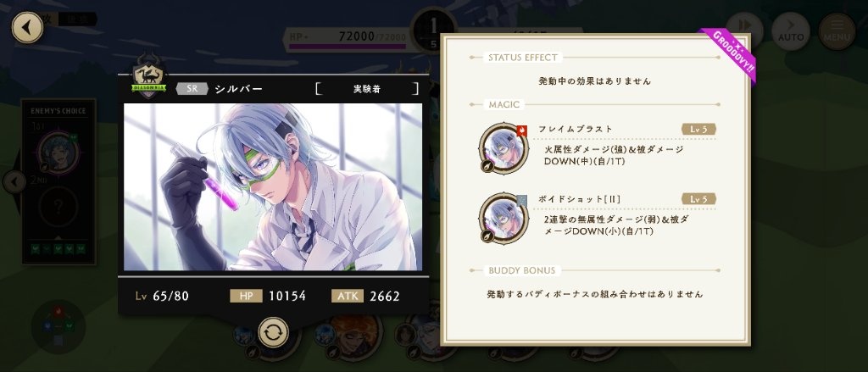Select the enemy's first choice card portrait
Viewport: 868px width, 372px height.
(x=58, y=153)
